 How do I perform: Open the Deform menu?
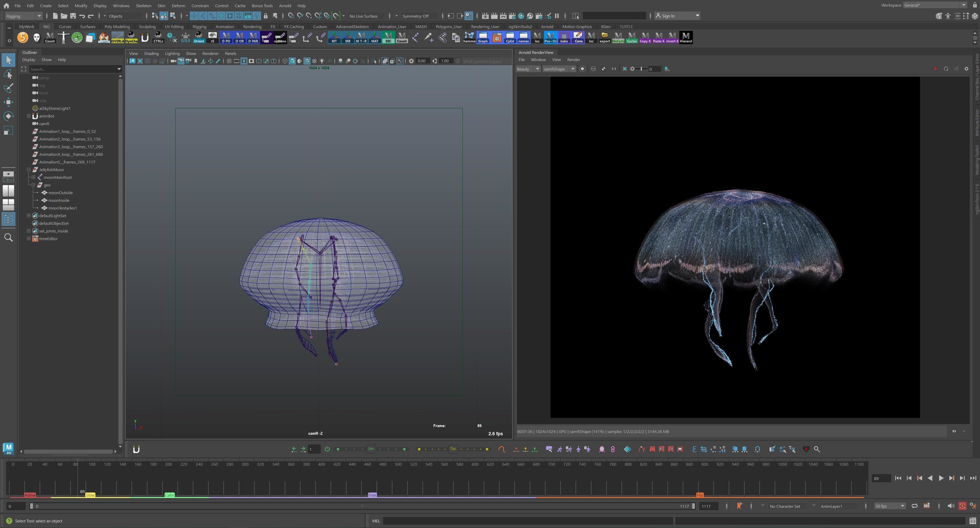178,6
